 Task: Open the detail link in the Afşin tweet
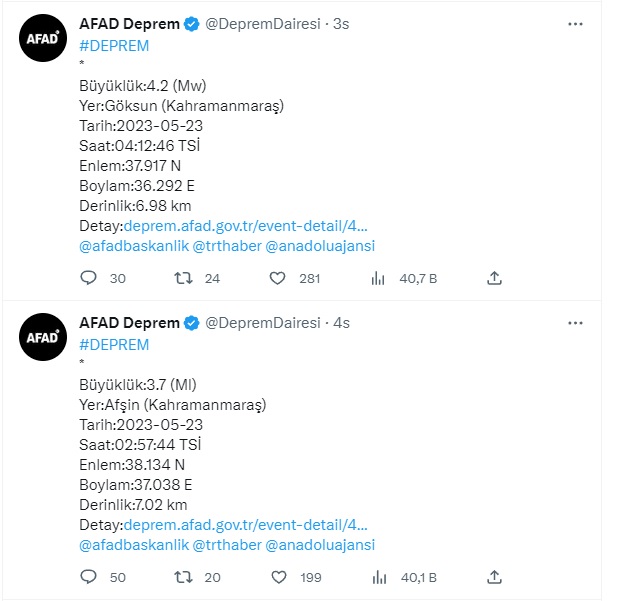click(245, 524)
